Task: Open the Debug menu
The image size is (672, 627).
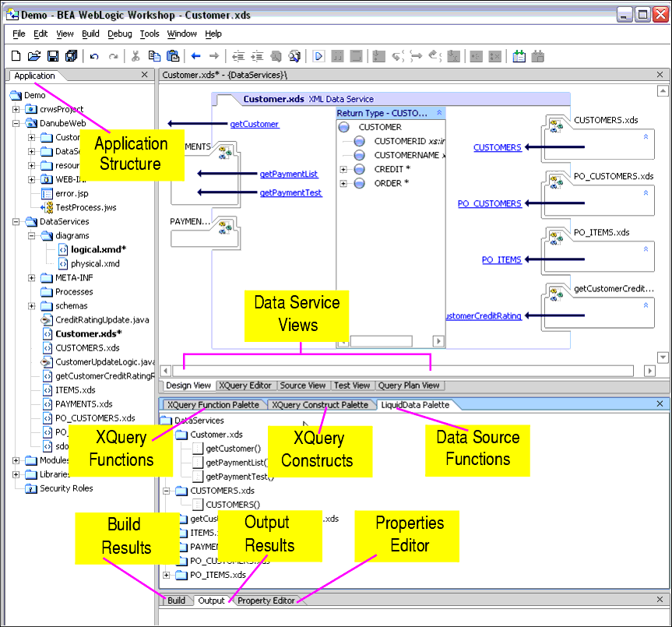Action: tap(120, 33)
